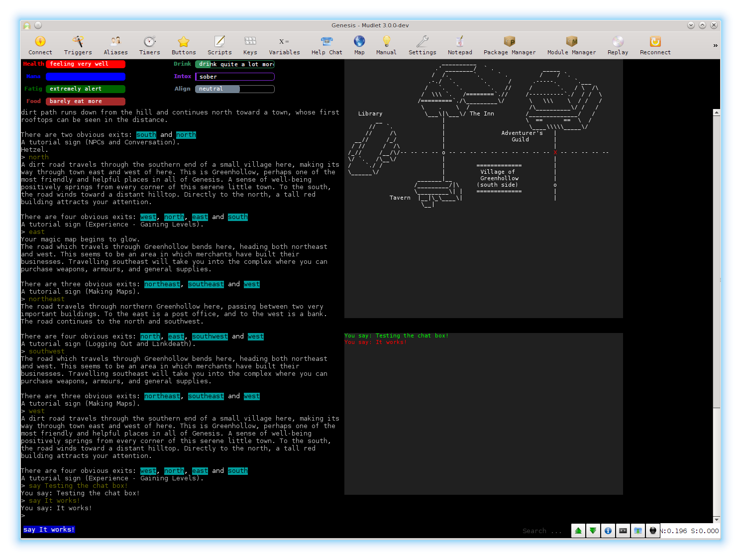
Task: Expand the toolbar overflow chevron
Action: [x=715, y=45]
